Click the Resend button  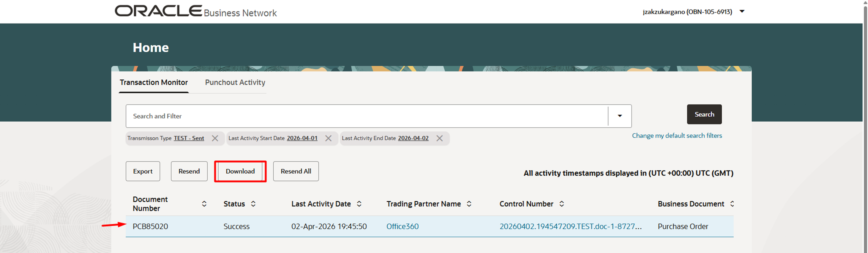click(189, 171)
